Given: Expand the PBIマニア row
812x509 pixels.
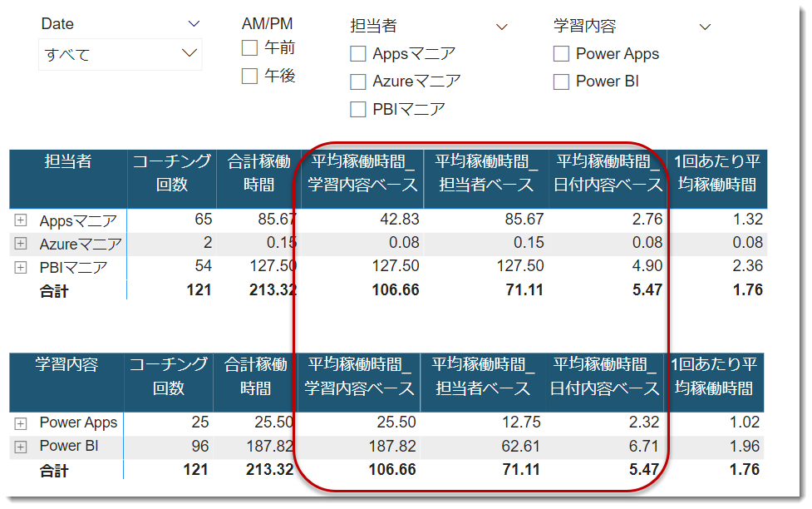Looking at the screenshot, I should 20,268.
